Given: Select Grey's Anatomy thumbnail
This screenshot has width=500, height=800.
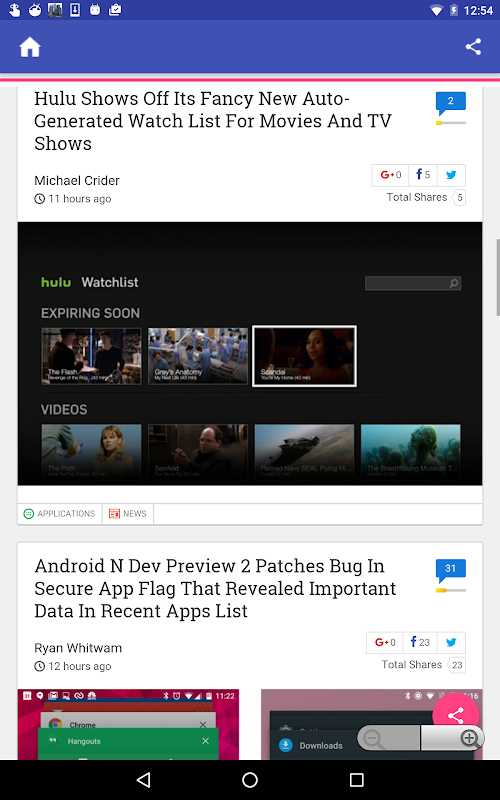Looking at the screenshot, I should coord(198,356).
